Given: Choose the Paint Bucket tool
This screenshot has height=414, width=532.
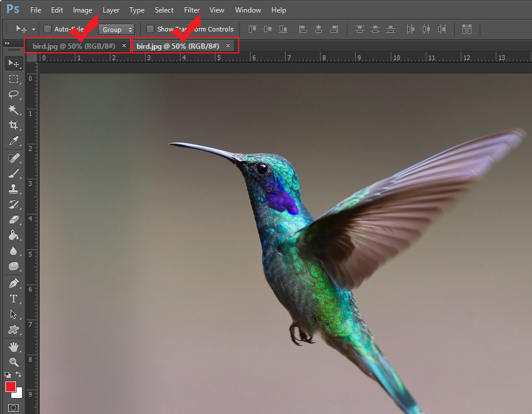Looking at the screenshot, I should point(14,235).
